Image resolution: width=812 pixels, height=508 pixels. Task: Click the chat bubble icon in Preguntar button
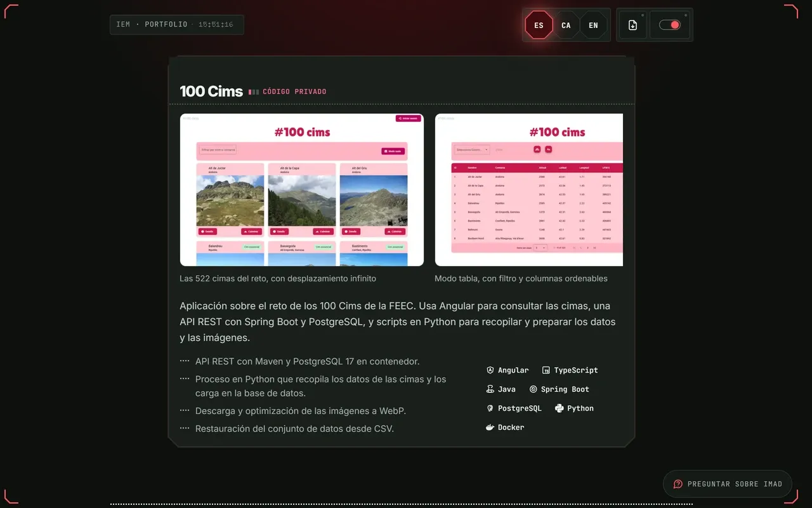pos(678,484)
